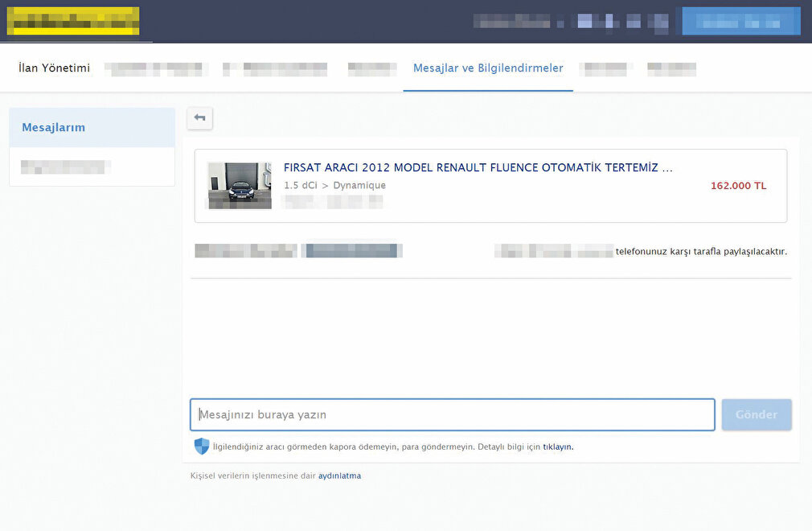Screen dimensions: 812x531
Task: Open Mesajlarım in the sidebar
Action: tap(54, 127)
